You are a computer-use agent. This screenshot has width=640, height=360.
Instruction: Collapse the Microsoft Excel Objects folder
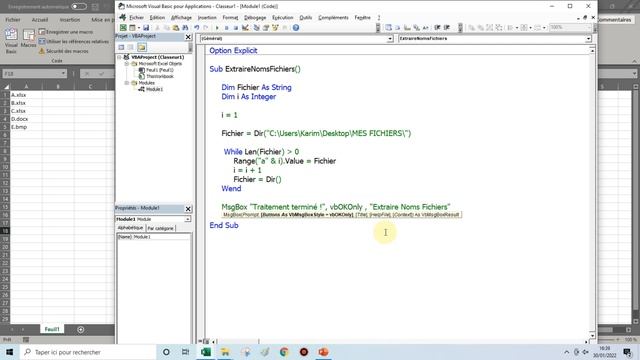pos(127,64)
